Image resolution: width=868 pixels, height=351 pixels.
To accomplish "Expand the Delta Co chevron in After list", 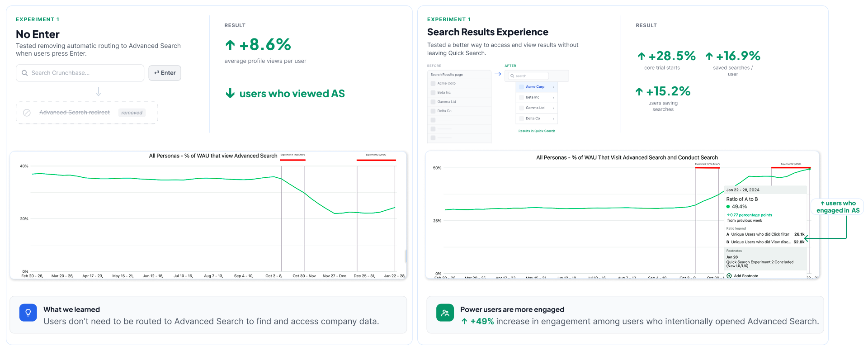I will click(x=553, y=119).
